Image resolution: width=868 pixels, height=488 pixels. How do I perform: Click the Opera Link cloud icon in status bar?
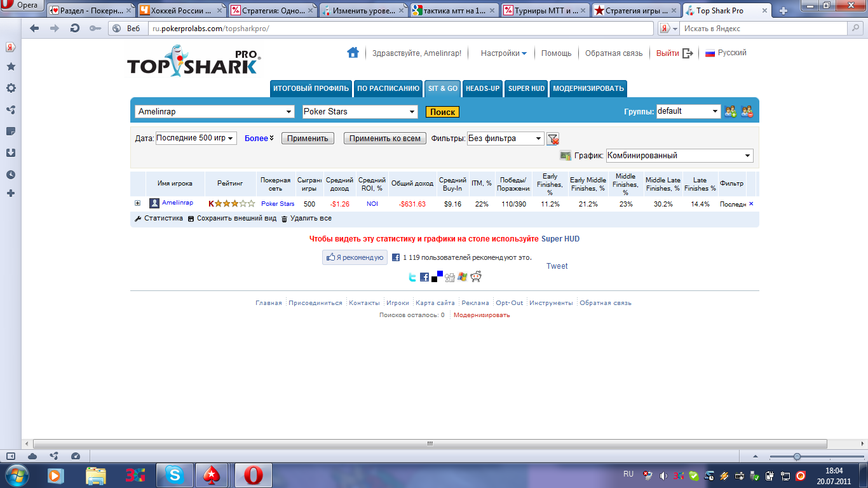click(32, 456)
